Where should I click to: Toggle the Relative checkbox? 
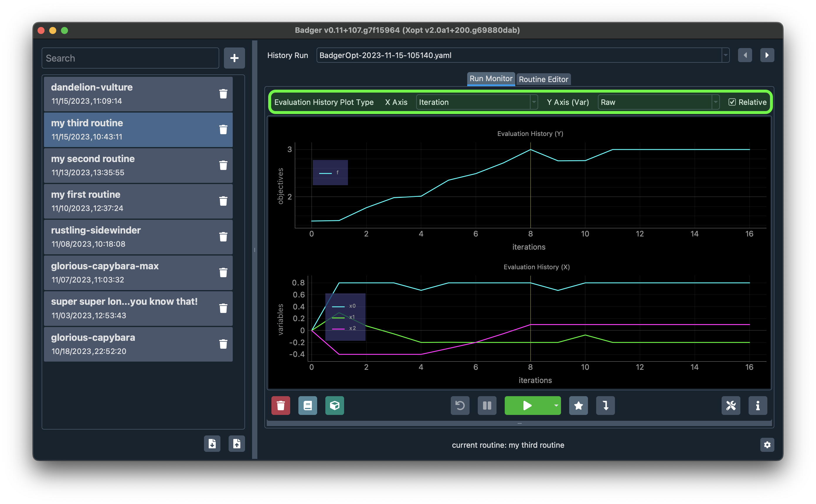[x=732, y=102]
